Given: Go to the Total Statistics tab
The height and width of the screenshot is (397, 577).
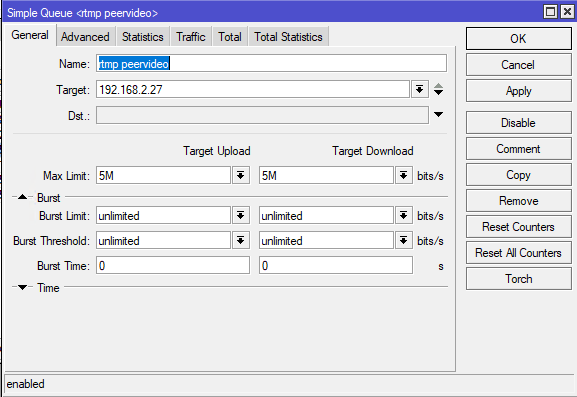Looking at the screenshot, I should [288, 36].
